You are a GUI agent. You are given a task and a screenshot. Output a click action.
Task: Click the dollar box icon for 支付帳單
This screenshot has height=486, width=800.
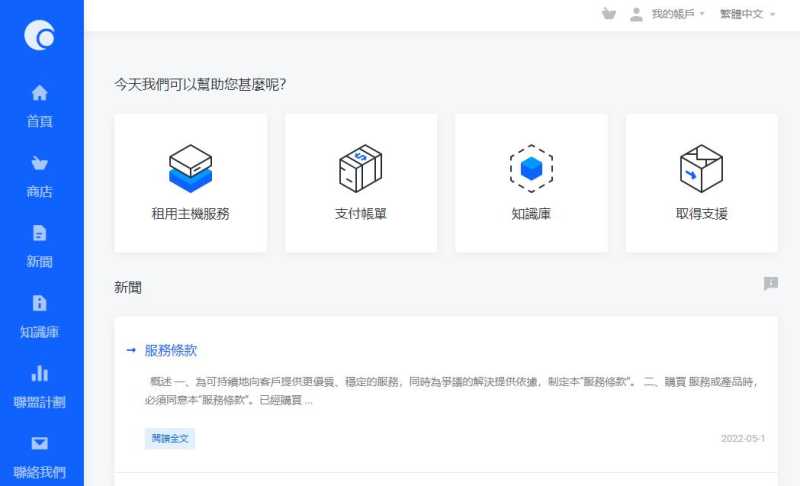pos(361,168)
